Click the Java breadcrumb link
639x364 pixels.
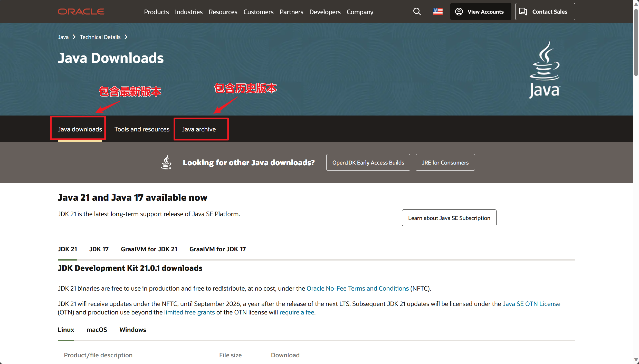pos(63,37)
